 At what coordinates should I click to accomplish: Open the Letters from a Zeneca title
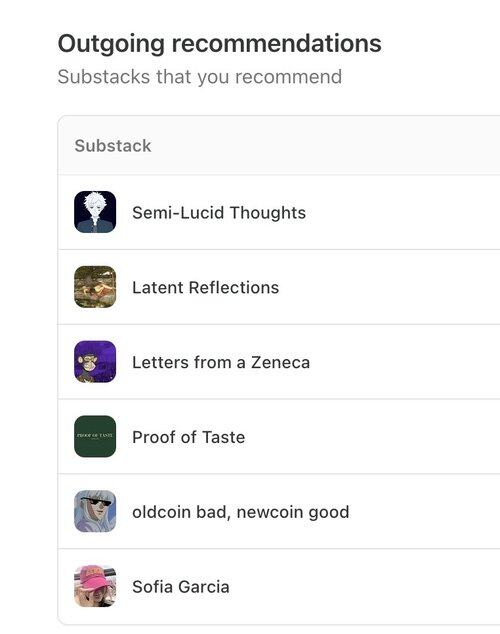click(221, 362)
